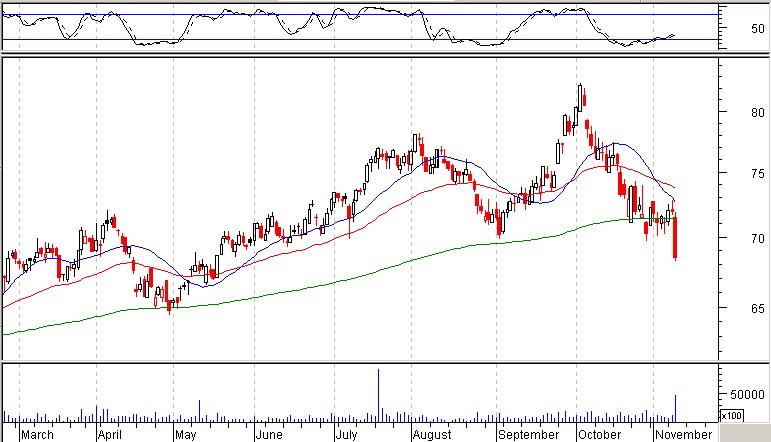Viewport: 771px width, 442px height.
Task: Click the 65 price level label
Action: (758, 308)
